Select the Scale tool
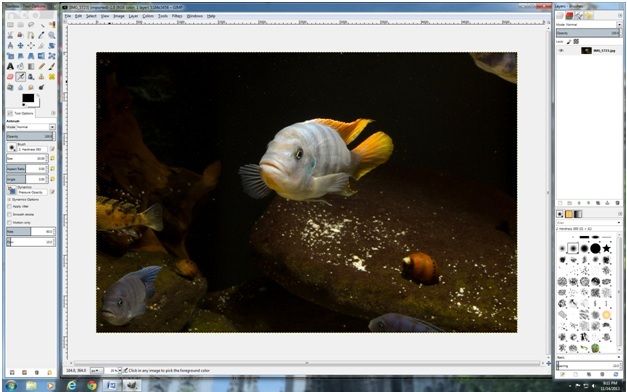The height and width of the screenshot is (392, 627). point(10,56)
